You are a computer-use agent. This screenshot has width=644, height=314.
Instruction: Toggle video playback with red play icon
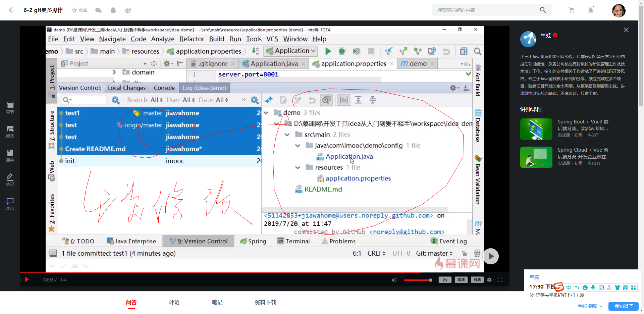pos(27,280)
